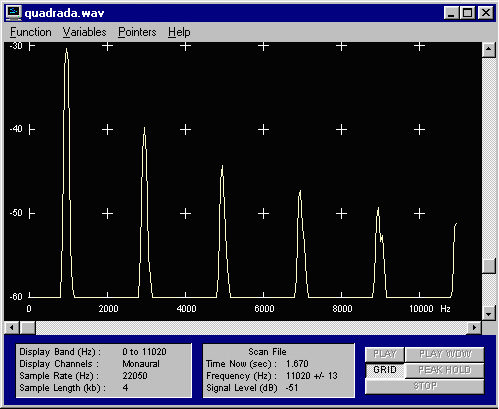Toggle the PEAK HOLD button
This screenshot has height=409, width=499.
445,370
